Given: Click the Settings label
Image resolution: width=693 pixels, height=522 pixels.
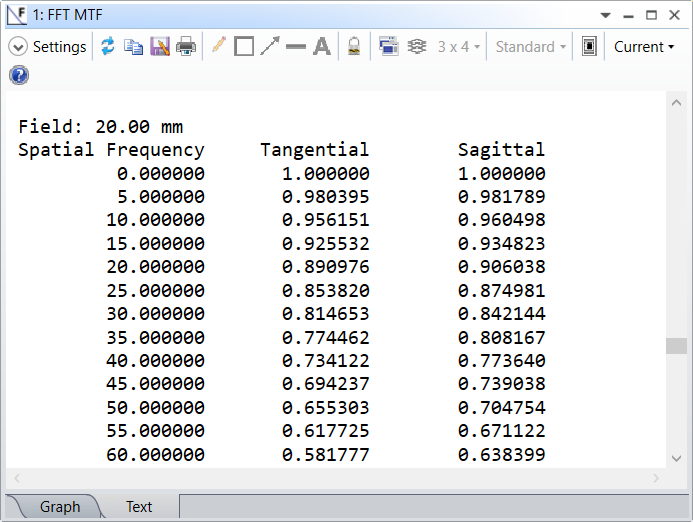Looking at the screenshot, I should click(x=60, y=46).
